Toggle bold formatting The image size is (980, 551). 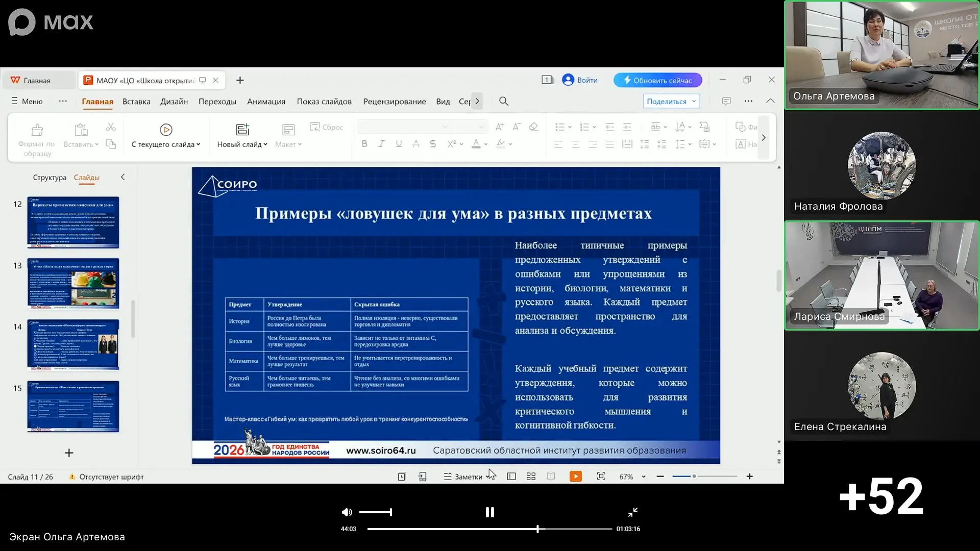pyautogui.click(x=364, y=144)
